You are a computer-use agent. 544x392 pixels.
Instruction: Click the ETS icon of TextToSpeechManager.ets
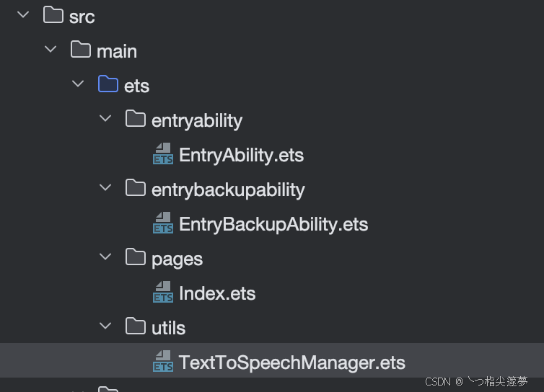coord(163,361)
